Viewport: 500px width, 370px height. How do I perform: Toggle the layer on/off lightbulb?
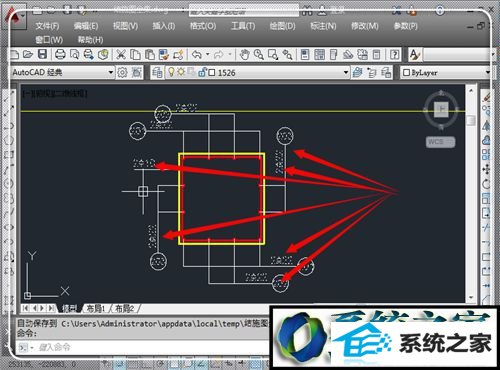171,72
